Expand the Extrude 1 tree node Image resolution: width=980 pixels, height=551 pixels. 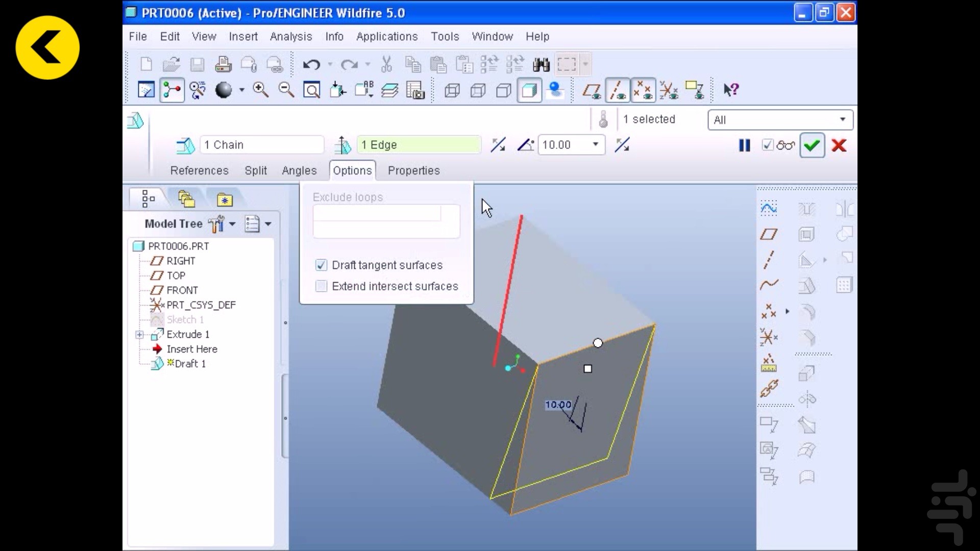139,335
